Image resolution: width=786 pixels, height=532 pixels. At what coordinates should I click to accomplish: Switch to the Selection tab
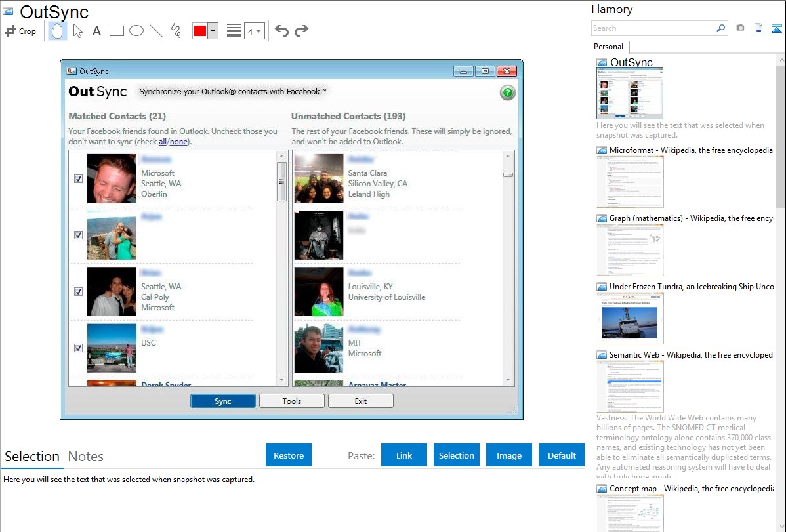[32, 457]
